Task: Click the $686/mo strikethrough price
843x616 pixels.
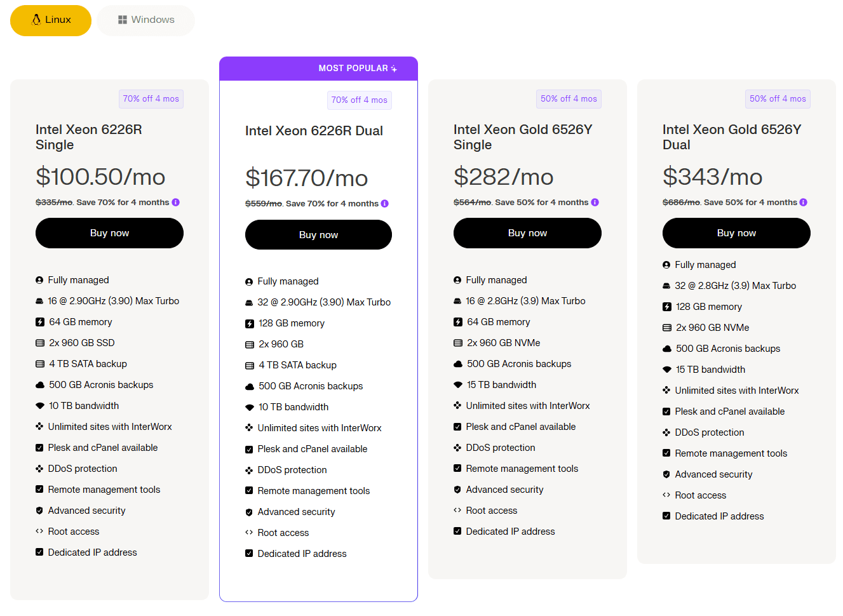Action: [681, 203]
